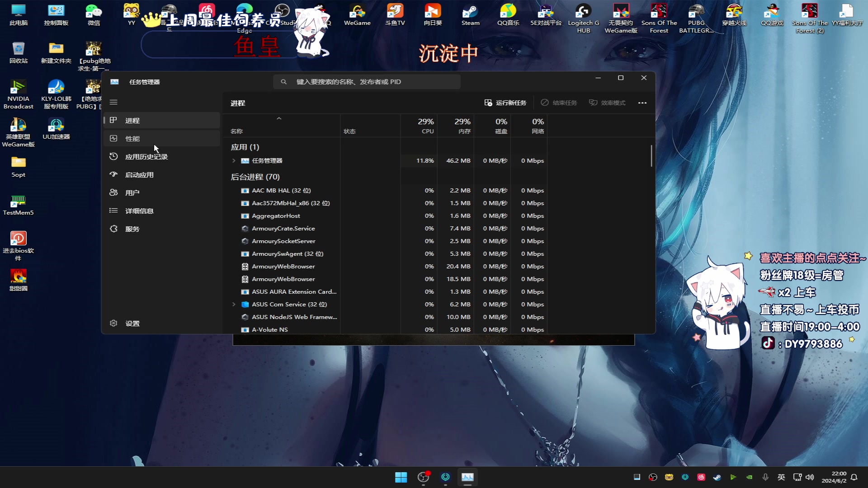The image size is (868, 488).
Task: Select the Processes (进程) tab
Action: click(132, 121)
